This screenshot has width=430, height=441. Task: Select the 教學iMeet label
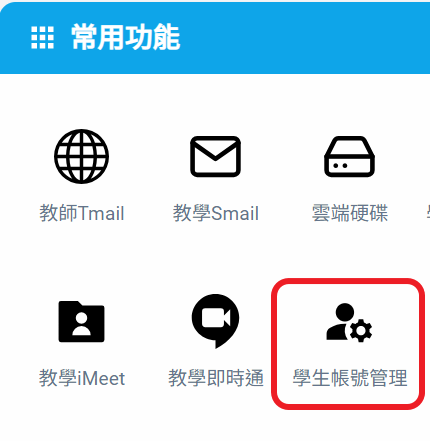point(82,378)
